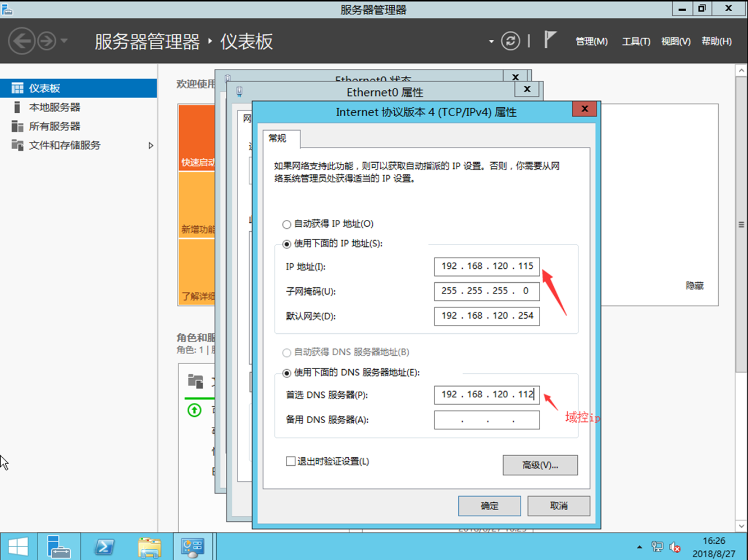The height and width of the screenshot is (560, 748).
Task: Open the 管理(M) menu
Action: click(591, 42)
